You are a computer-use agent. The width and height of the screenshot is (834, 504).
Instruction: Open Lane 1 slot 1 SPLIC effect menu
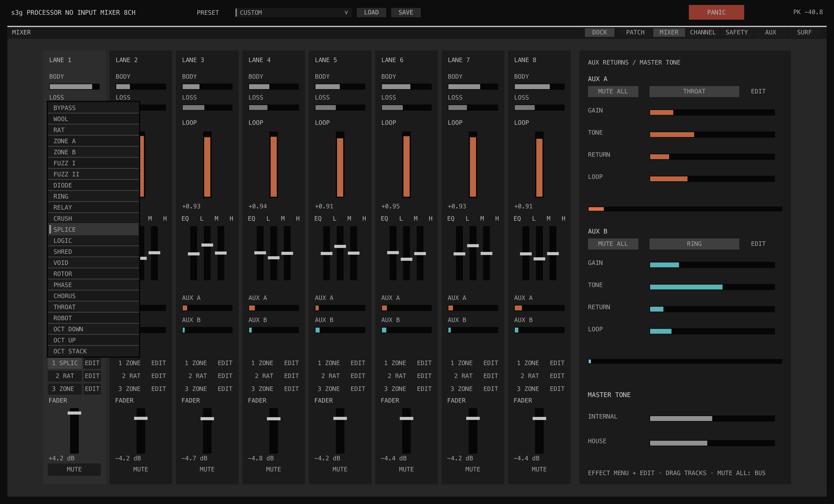(65, 363)
